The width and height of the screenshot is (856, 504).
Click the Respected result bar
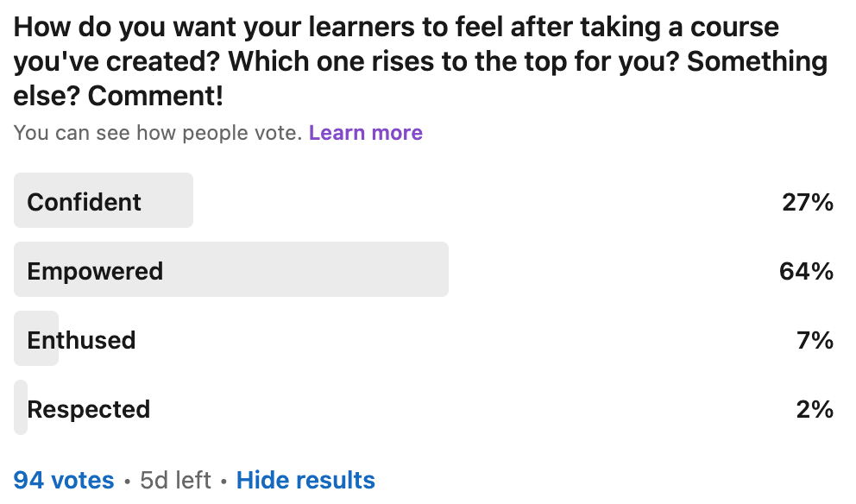[x=21, y=407]
